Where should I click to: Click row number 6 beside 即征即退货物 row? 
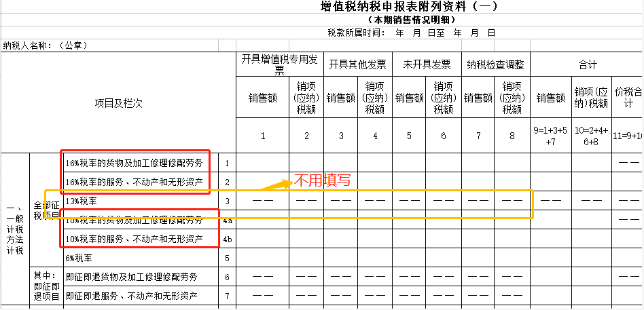tap(227, 277)
